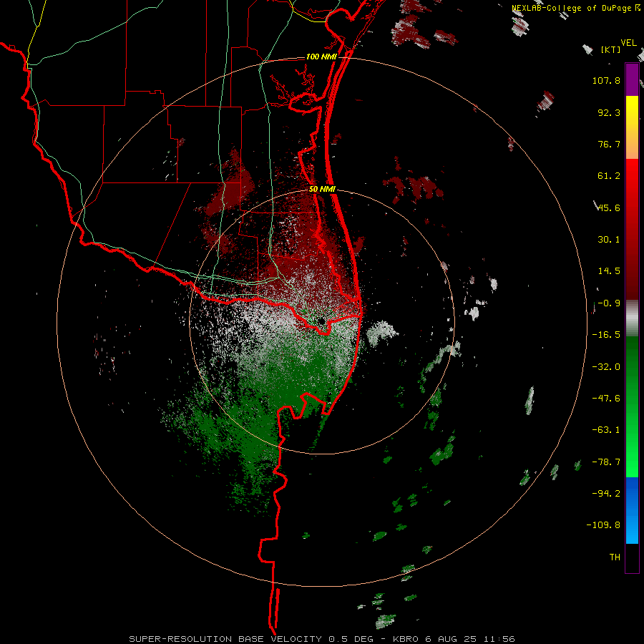This screenshot has height=644, width=644.
Task: Click the -32.0 legend value
Action: tap(606, 367)
